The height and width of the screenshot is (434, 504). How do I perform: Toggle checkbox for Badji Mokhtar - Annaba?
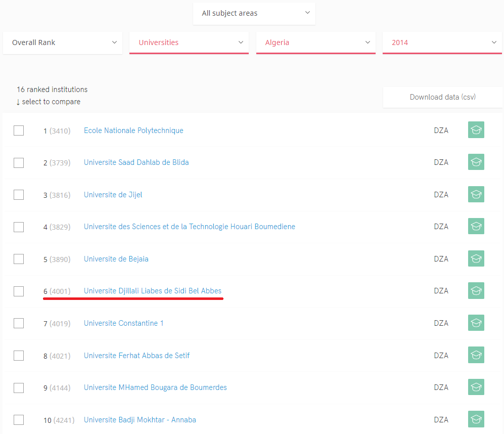pyautogui.click(x=19, y=420)
